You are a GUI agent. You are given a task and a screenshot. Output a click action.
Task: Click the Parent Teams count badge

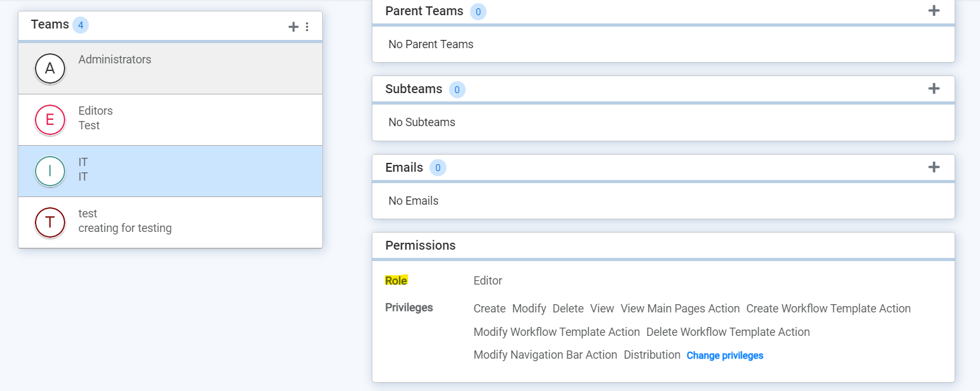point(478,11)
